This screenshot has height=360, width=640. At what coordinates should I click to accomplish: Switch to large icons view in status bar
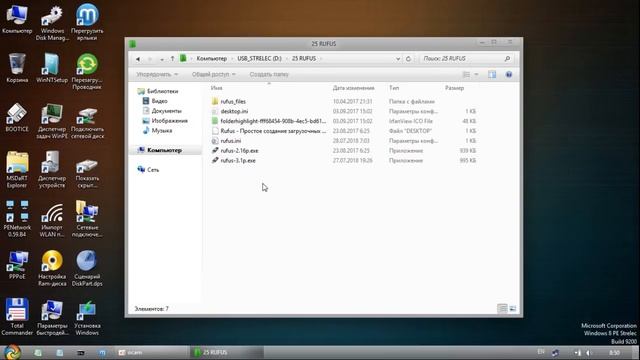pyautogui.click(x=513, y=309)
